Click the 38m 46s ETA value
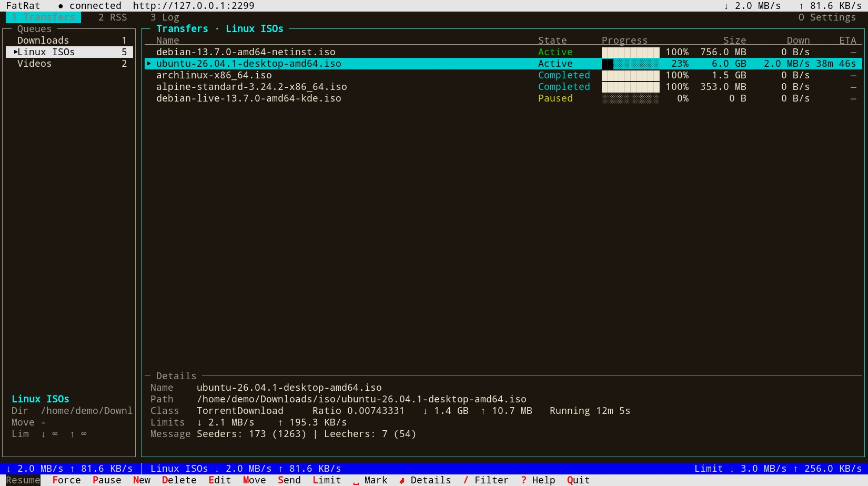Screen dimensions: 868x486 point(836,64)
